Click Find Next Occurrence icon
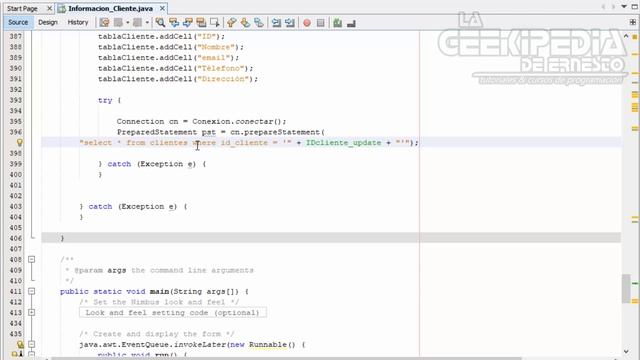Viewport: 640px width, 360px height. pyautogui.click(x=187, y=23)
